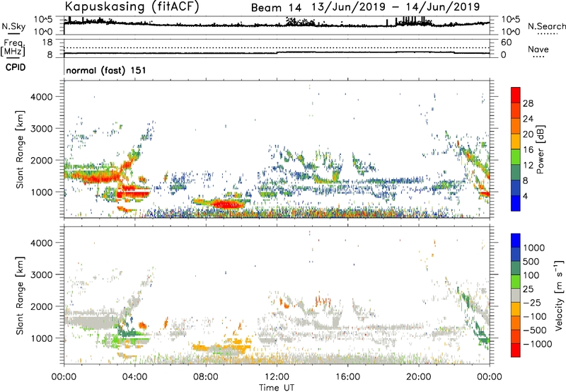Click the 'Freq. [MHz]' axis label
This screenshot has width=566, height=392.
[13, 48]
